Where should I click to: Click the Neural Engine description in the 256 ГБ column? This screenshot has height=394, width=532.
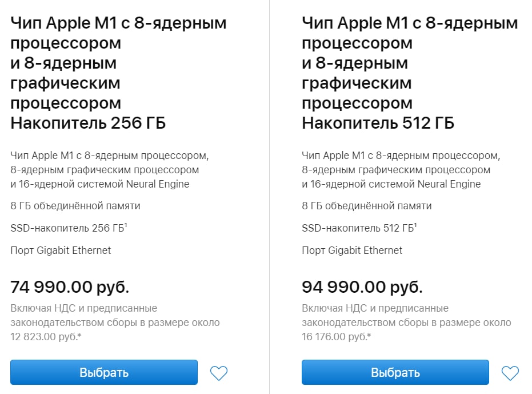[100, 184]
